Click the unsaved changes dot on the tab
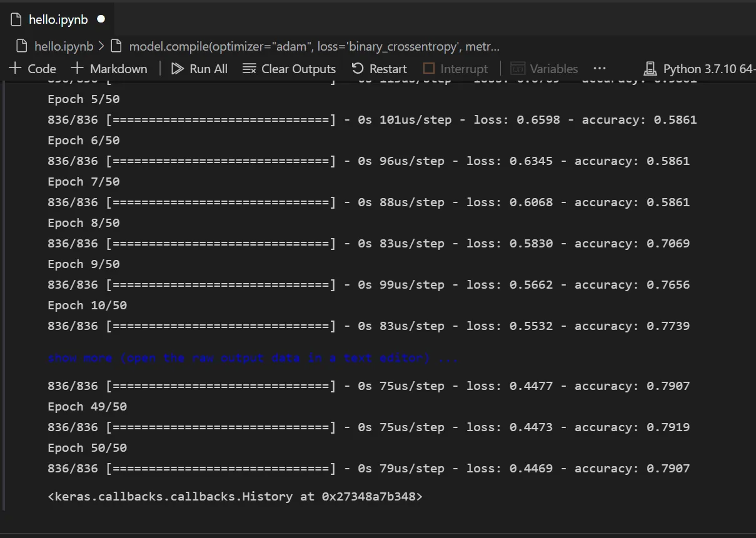 coord(101,19)
